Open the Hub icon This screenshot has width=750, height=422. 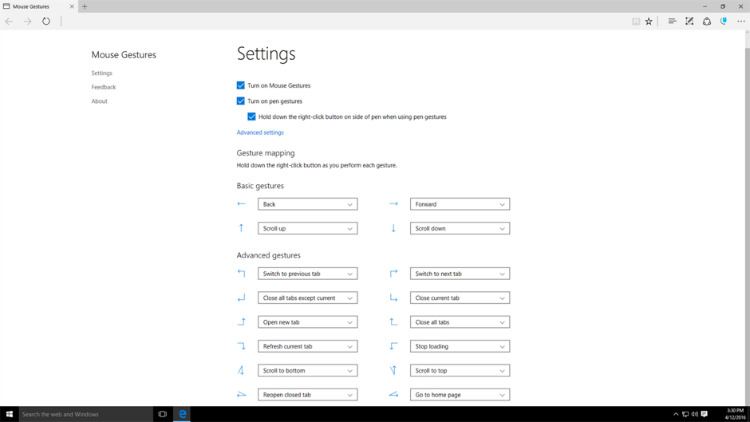(672, 21)
